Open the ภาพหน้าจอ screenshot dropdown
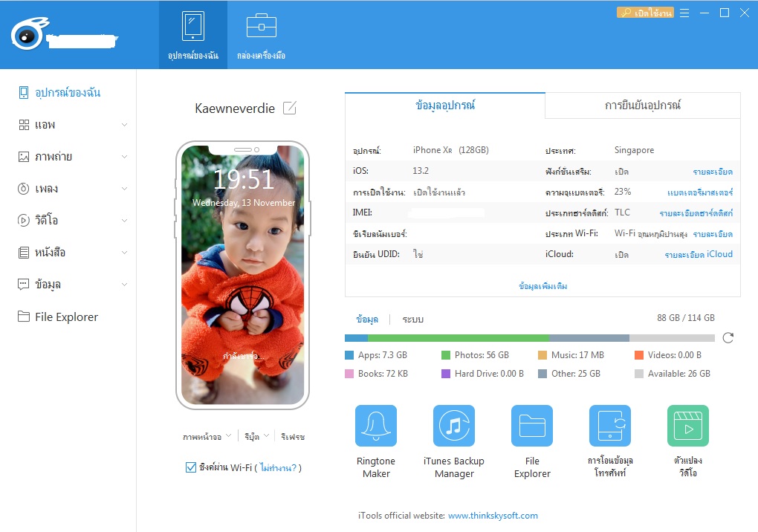 [207, 436]
